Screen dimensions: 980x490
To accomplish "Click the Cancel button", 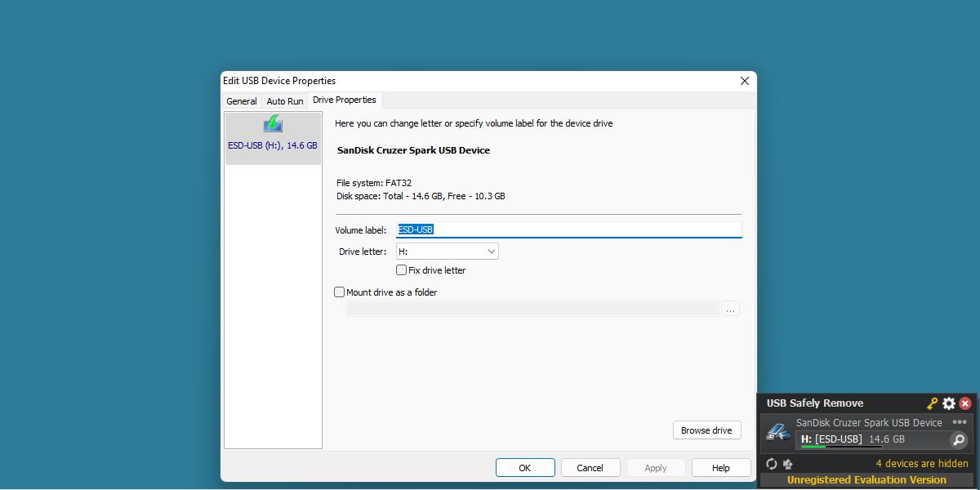I will (590, 468).
